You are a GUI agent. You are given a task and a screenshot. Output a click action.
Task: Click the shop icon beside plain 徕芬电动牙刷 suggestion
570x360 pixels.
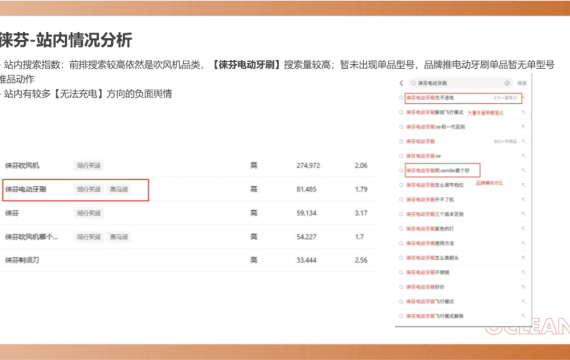tap(401, 141)
